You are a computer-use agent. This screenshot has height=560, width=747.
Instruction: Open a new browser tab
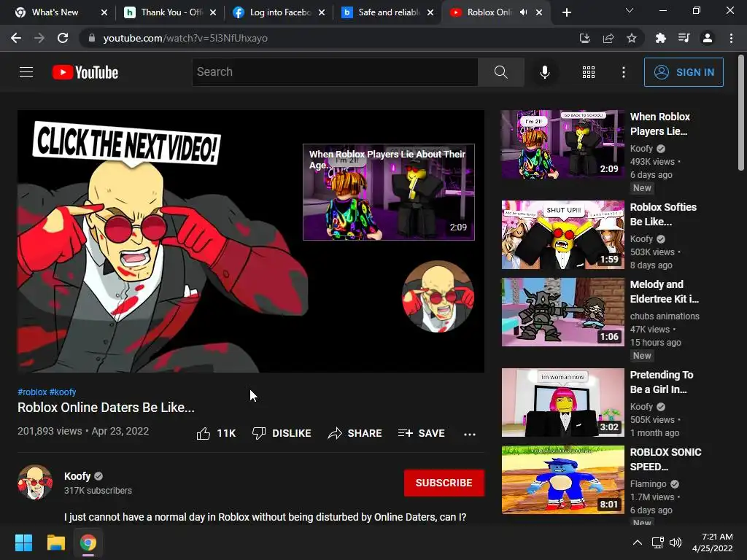click(x=566, y=12)
